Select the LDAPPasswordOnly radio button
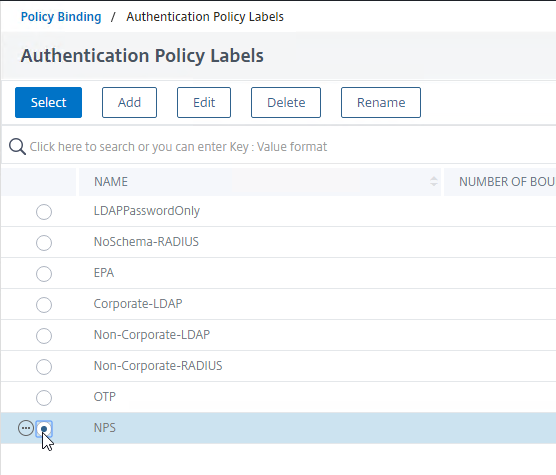 [44, 212]
